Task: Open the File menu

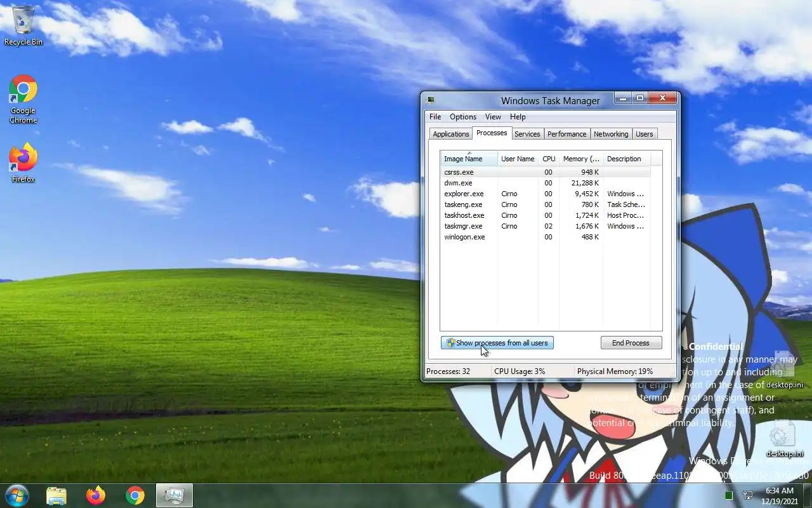Action: coord(435,117)
